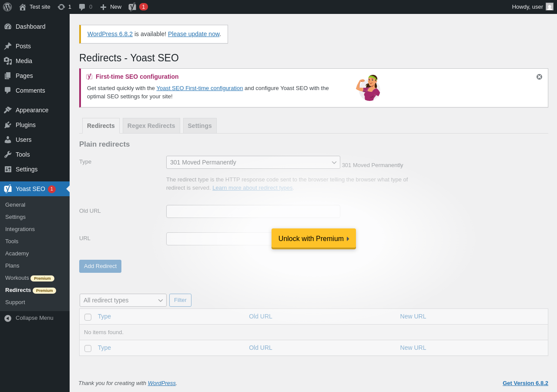Click the Dashboard gauge icon
The image size is (557, 392).
(8, 27)
